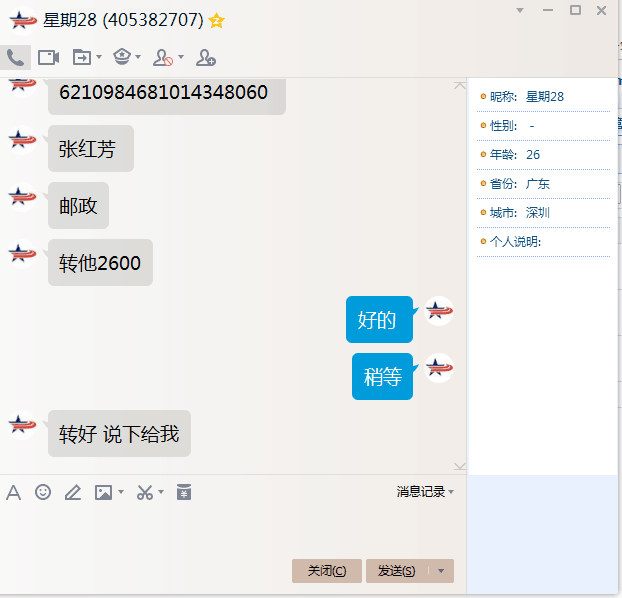Start a voice call with 星期28
Image resolution: width=622 pixels, height=598 pixels.
pos(15,57)
